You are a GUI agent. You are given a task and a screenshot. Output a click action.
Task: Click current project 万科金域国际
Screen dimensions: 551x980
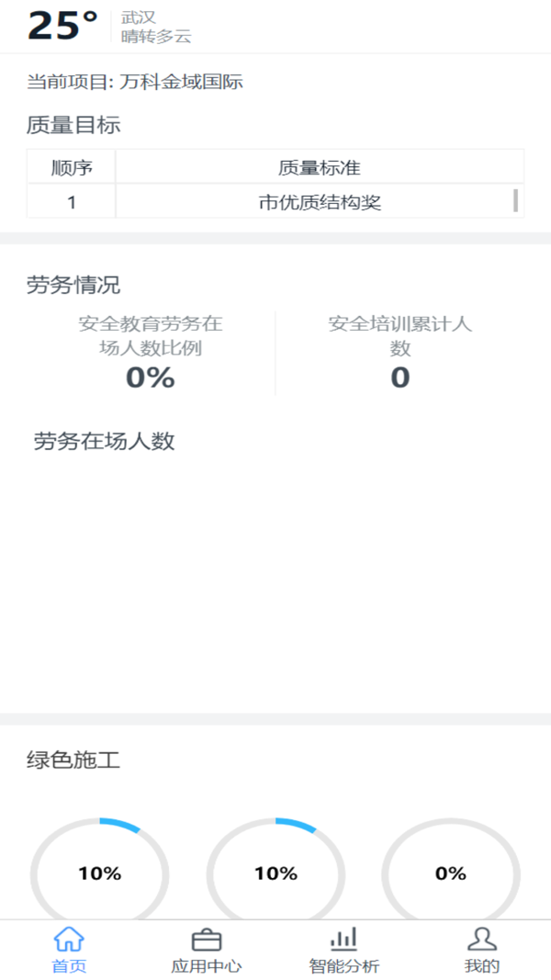tap(134, 82)
